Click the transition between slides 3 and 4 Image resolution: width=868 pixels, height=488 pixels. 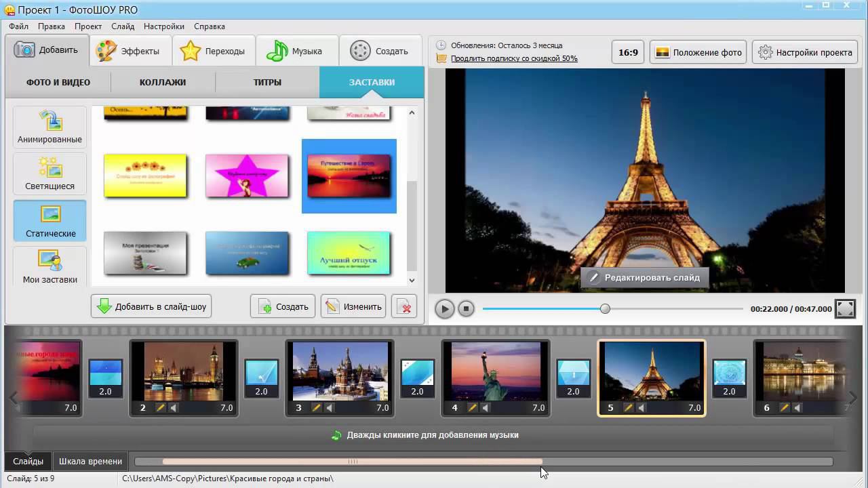tap(417, 378)
